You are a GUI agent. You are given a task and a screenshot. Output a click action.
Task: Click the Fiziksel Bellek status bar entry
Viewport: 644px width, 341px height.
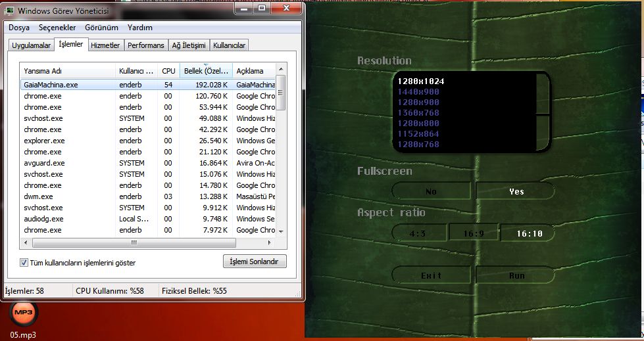(194, 291)
